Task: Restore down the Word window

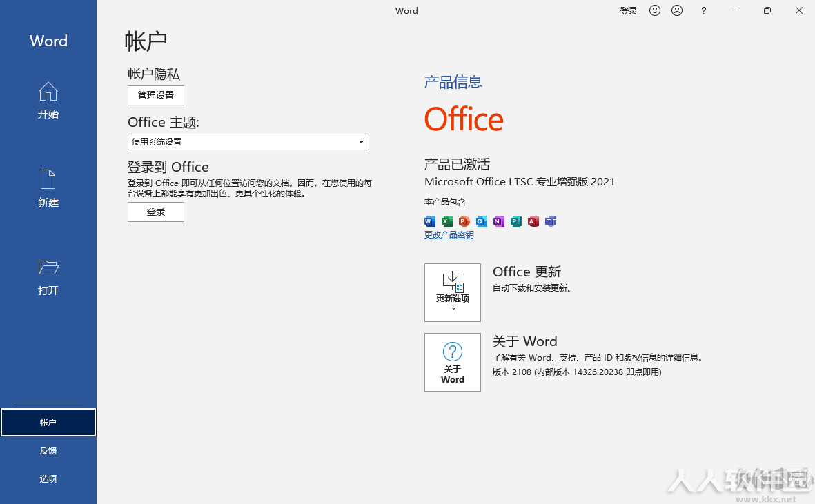Action: 767,10
